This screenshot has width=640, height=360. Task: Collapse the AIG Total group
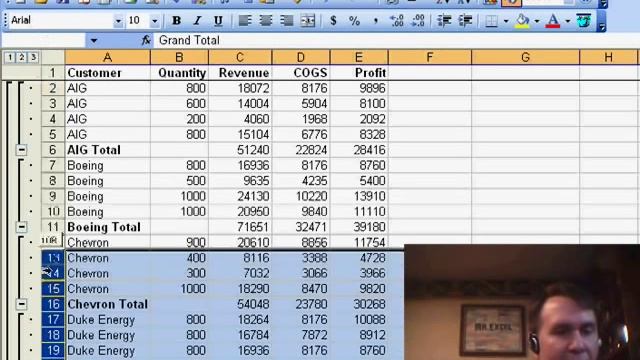point(21,150)
